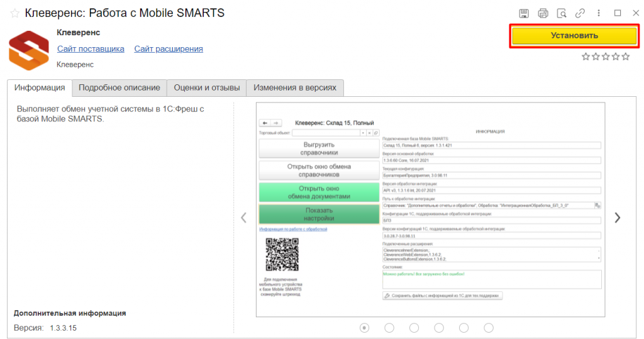The width and height of the screenshot is (644, 339).
Task: Switch to Информация tab
Action: click(x=40, y=88)
